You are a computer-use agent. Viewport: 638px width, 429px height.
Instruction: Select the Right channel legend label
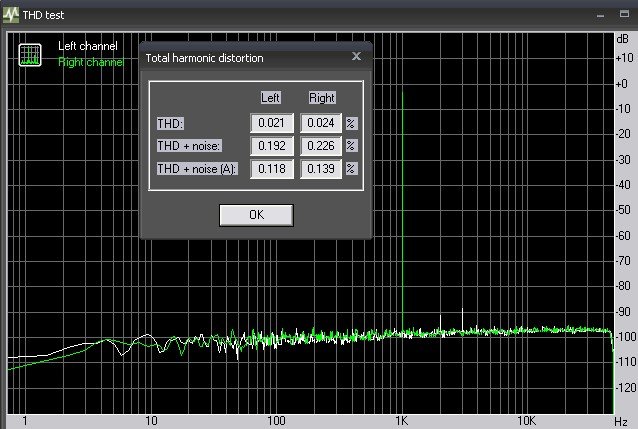coord(89,62)
